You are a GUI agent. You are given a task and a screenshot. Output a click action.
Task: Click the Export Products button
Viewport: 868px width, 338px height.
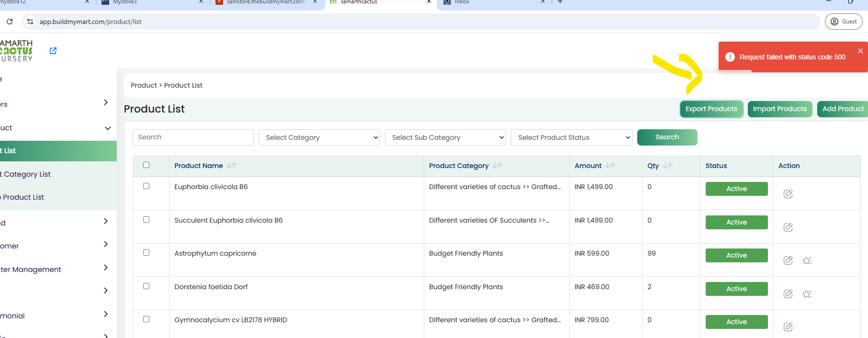(x=711, y=109)
